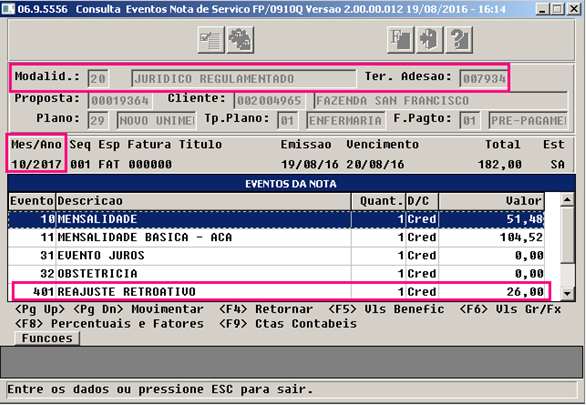The width and height of the screenshot is (586, 405).
Task: Click the Cliente code field 002004965
Action: point(269,101)
